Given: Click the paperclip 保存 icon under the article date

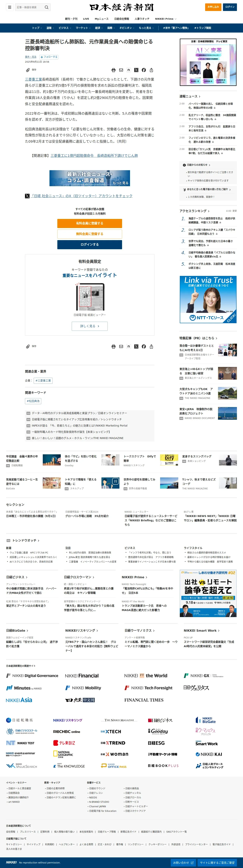Looking at the screenshot, I should tap(28, 70).
